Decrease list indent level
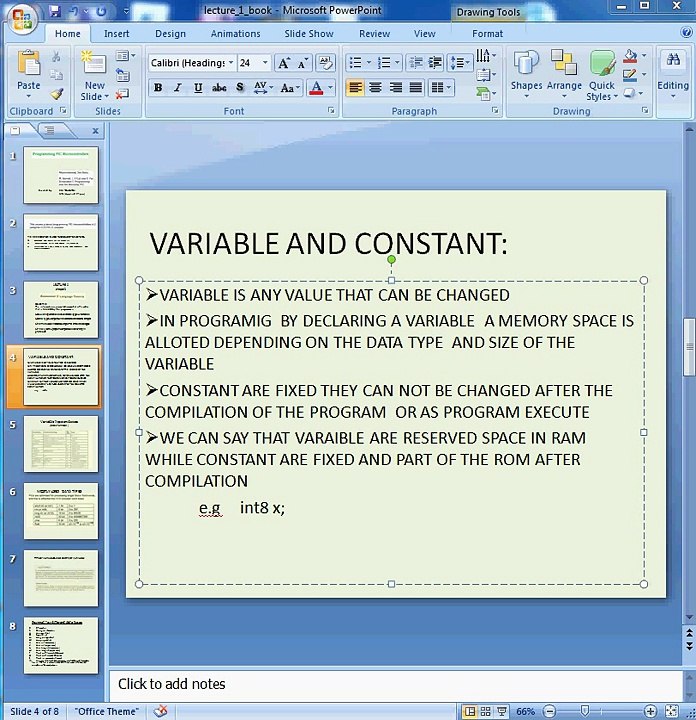Screen dimensions: 696x720 415,62
